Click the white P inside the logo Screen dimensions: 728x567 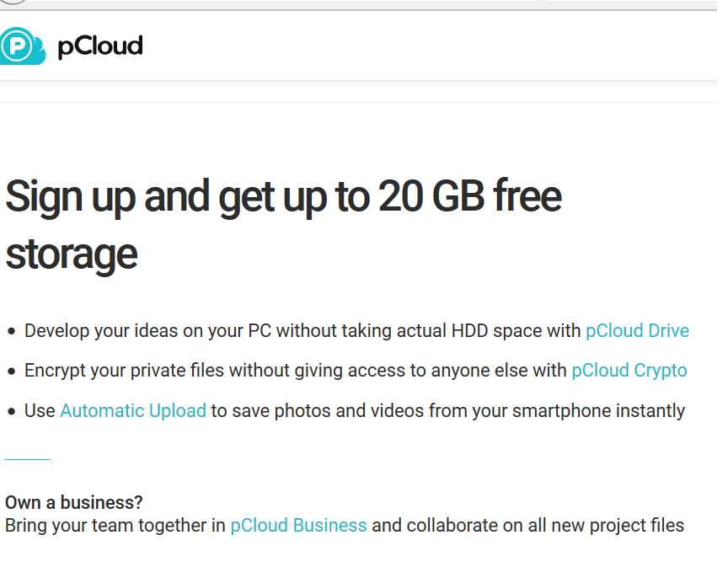[x=17, y=46]
